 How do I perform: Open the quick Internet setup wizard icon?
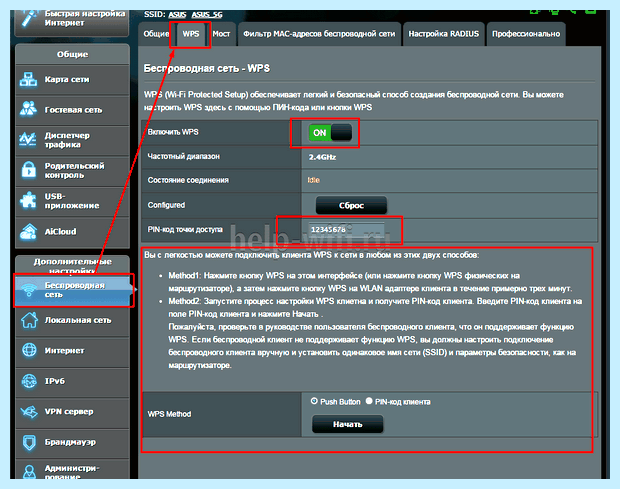(29, 18)
